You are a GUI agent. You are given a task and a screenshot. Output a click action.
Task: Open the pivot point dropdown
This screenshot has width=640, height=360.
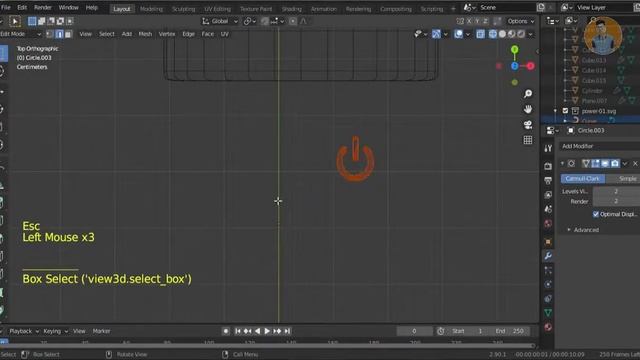click(x=249, y=21)
